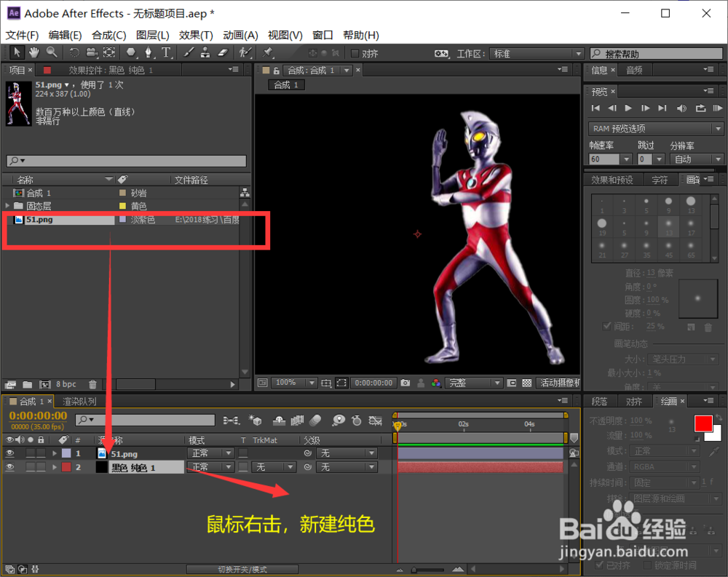This screenshot has width=728, height=577.
Task: Toggle transparency grid icon in viewer
Action: click(x=527, y=383)
